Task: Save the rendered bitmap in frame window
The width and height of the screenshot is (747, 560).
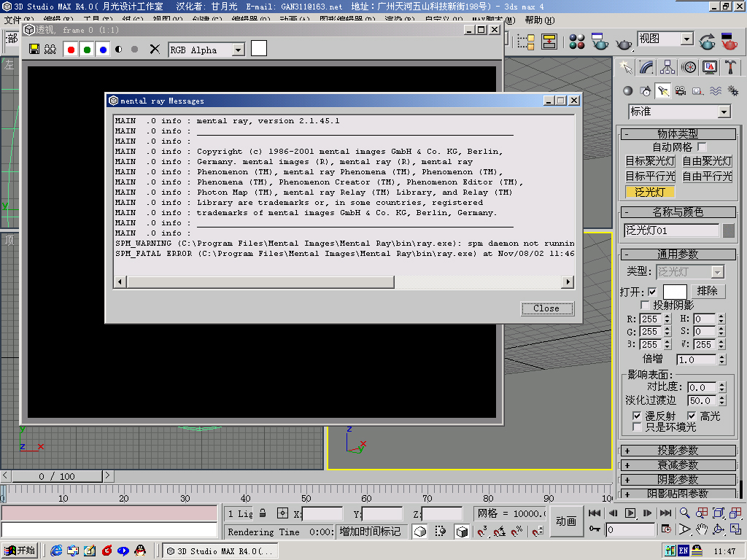Action: click(x=34, y=49)
